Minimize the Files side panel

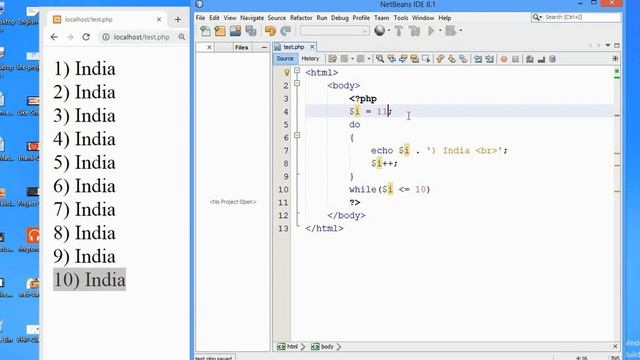pos(264,47)
